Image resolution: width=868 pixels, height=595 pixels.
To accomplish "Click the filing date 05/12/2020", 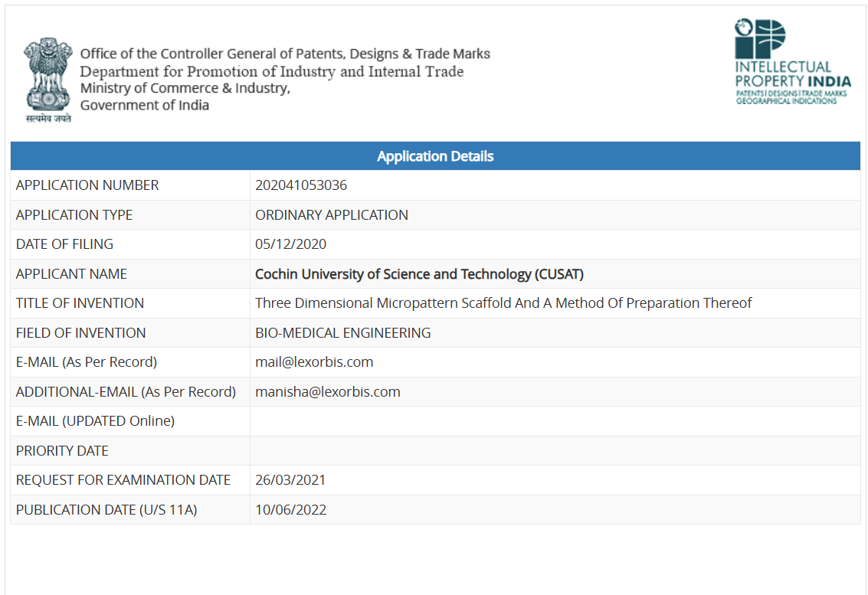I will point(290,244).
